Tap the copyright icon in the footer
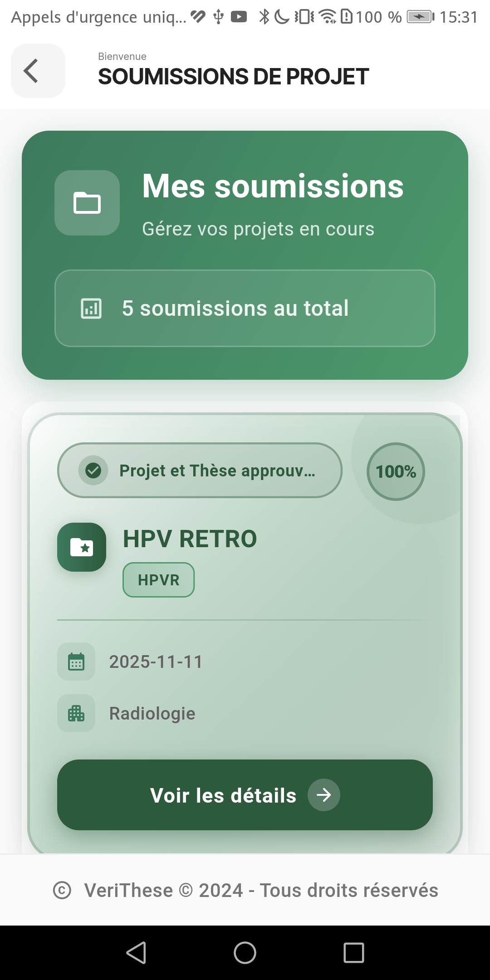The width and height of the screenshot is (490, 980). (x=62, y=890)
